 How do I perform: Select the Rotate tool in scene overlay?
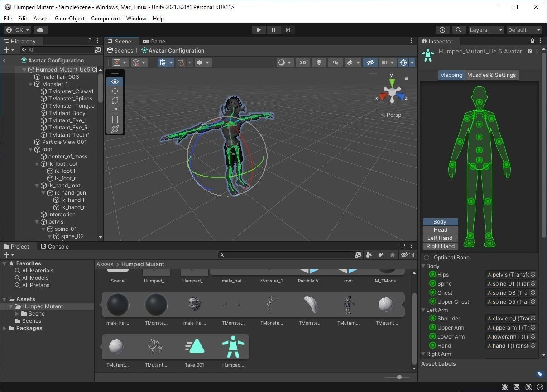(115, 100)
